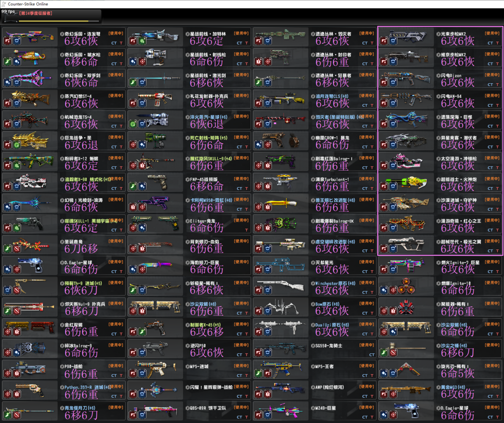Click the red burst attribute icon on 遗迹丛林·封印者
Screen dimensions: 504x423
tap(259, 62)
